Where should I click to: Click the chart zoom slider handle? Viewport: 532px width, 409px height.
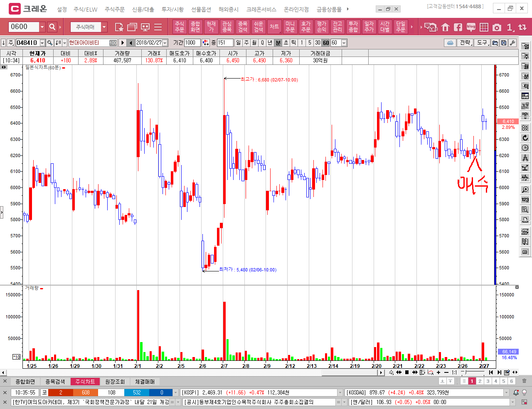[466, 372]
